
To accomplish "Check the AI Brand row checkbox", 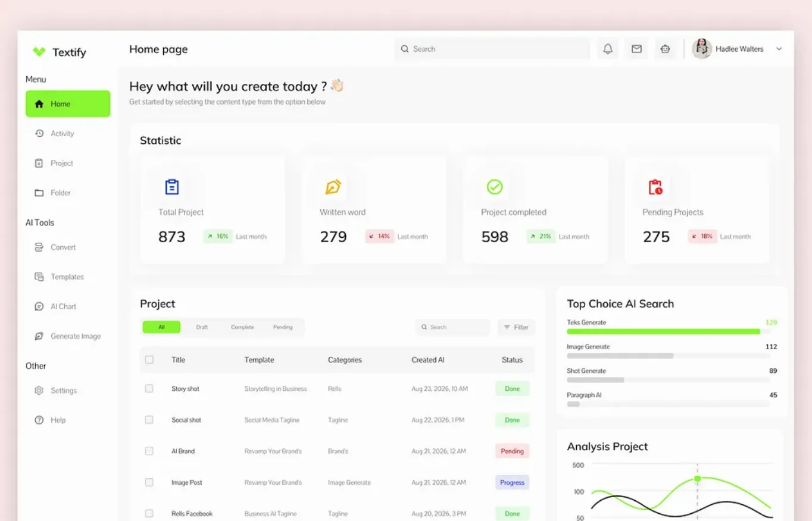I will coord(149,451).
